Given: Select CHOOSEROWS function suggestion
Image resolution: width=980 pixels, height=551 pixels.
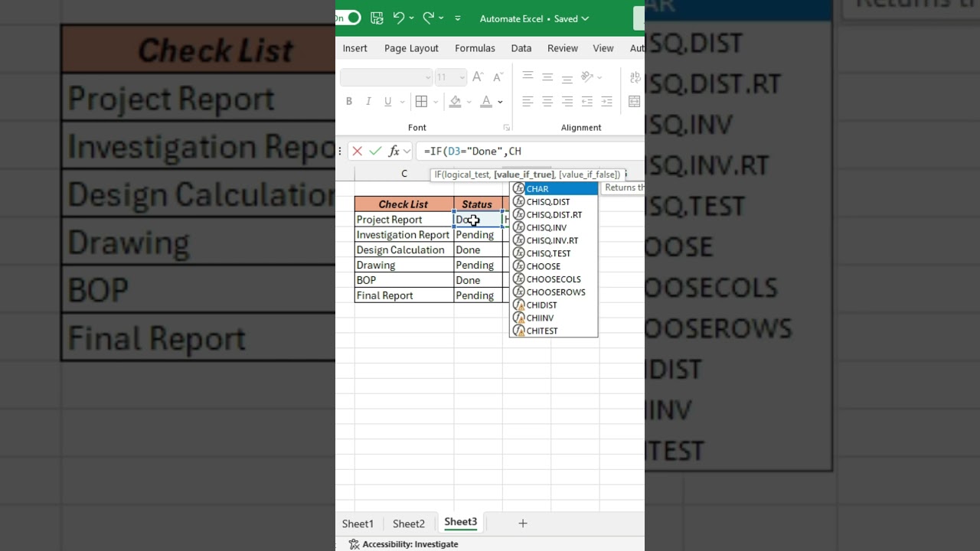Looking at the screenshot, I should [x=554, y=292].
